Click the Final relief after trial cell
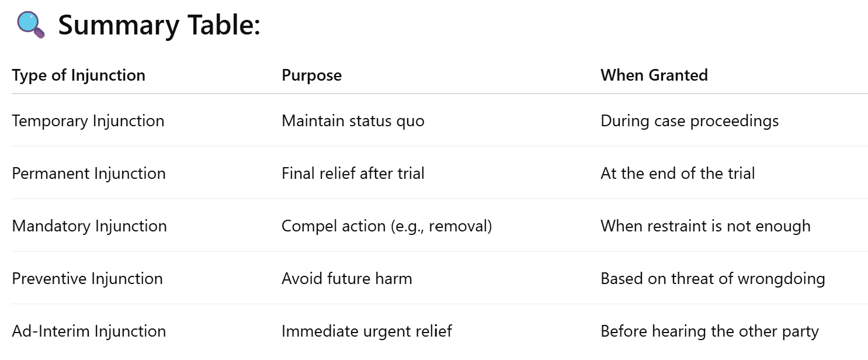Image resolution: width=868 pixels, height=360 pixels. coord(353,174)
